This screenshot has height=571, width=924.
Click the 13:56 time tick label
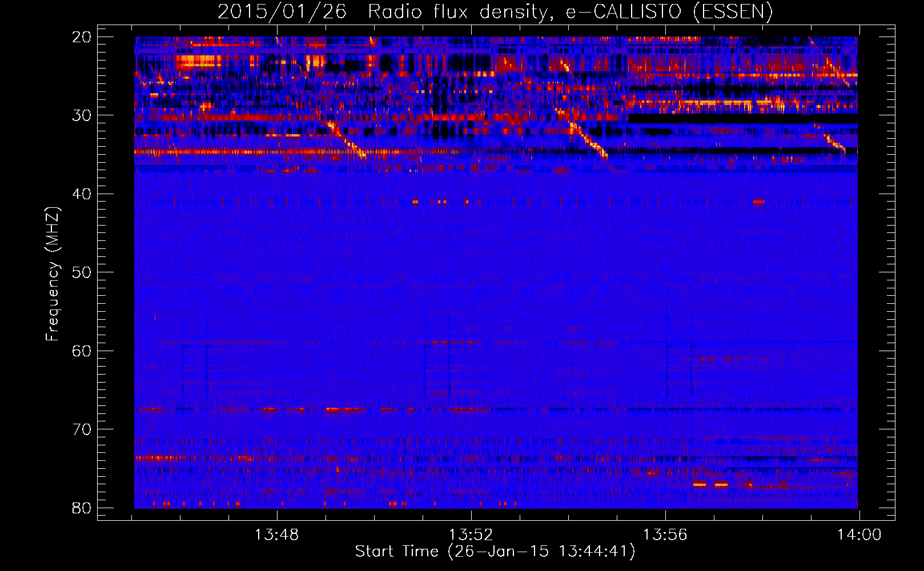[x=665, y=535]
